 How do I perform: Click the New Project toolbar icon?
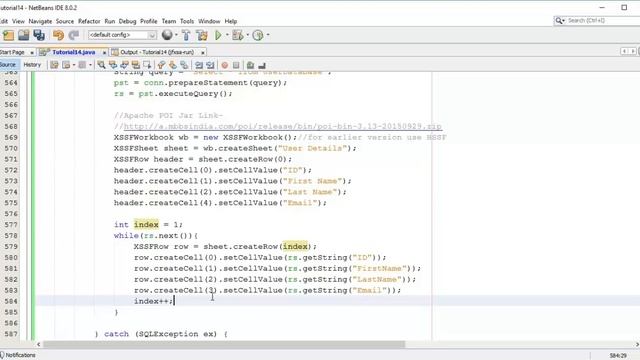pyautogui.click(x=8, y=35)
